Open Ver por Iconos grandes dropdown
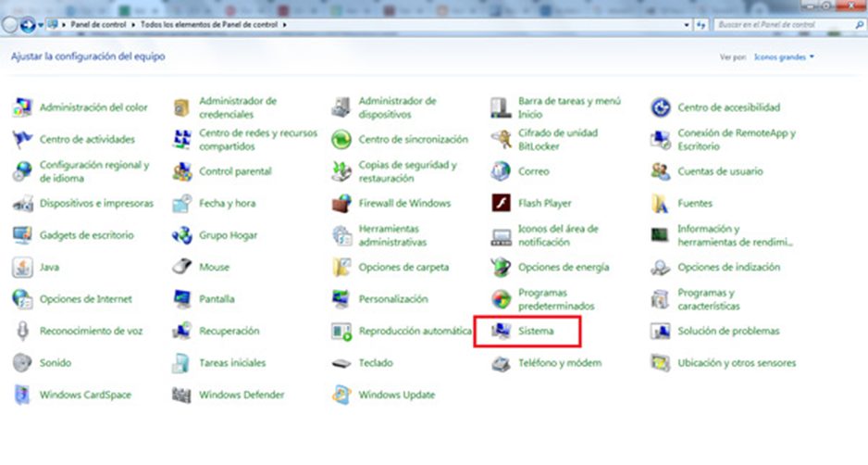Viewport: 868px width, 465px height. point(784,57)
